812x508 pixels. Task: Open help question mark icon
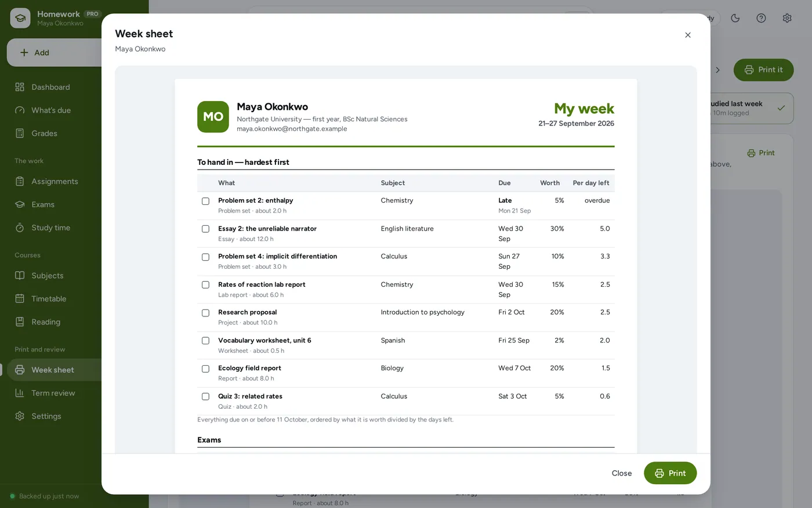762,18
